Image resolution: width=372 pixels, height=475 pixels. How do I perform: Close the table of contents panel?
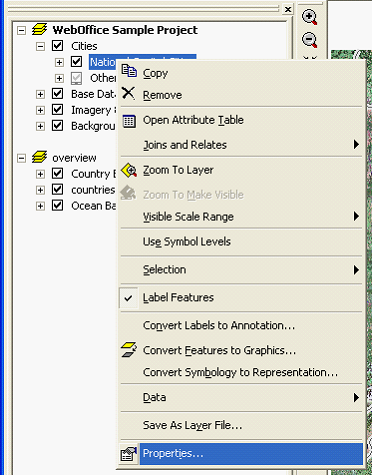288,9
